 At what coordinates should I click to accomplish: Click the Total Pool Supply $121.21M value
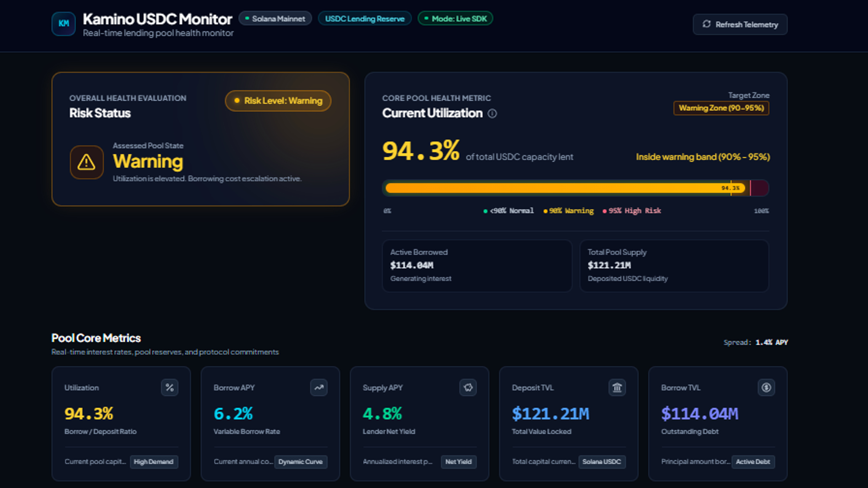click(x=609, y=265)
